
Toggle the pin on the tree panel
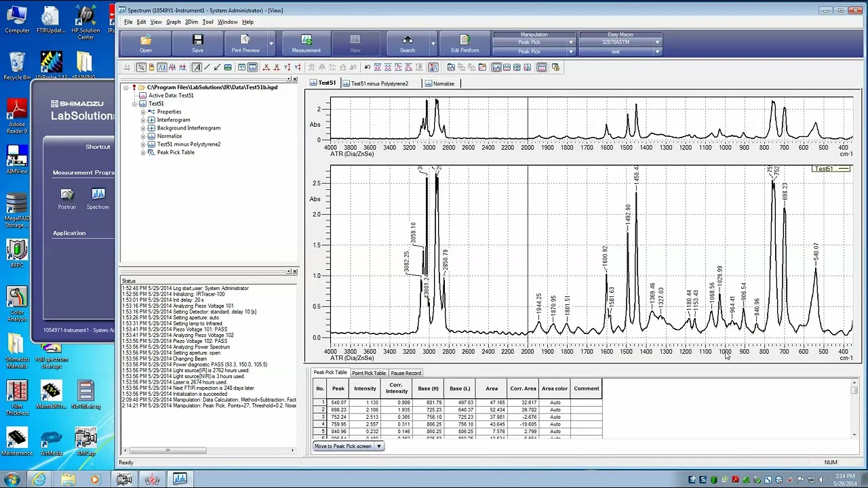point(289,79)
